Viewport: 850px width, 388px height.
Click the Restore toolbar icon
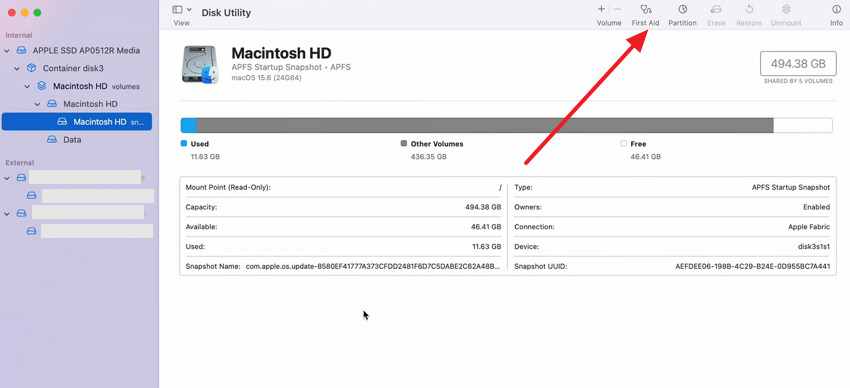pyautogui.click(x=749, y=10)
